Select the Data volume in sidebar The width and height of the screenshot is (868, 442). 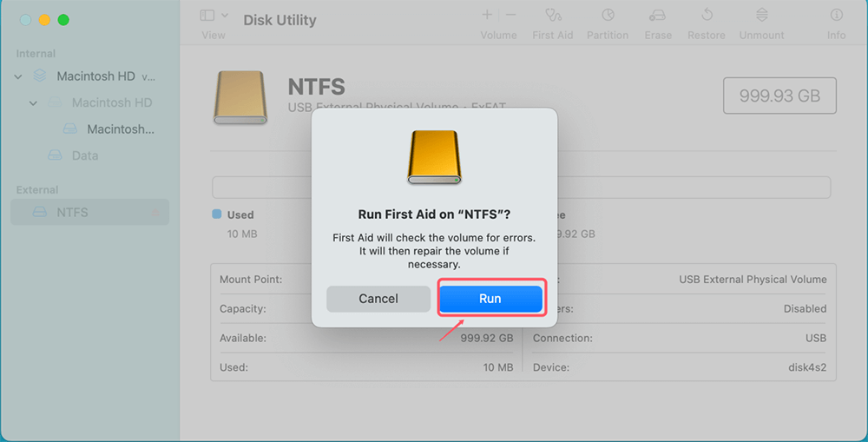pyautogui.click(x=84, y=155)
